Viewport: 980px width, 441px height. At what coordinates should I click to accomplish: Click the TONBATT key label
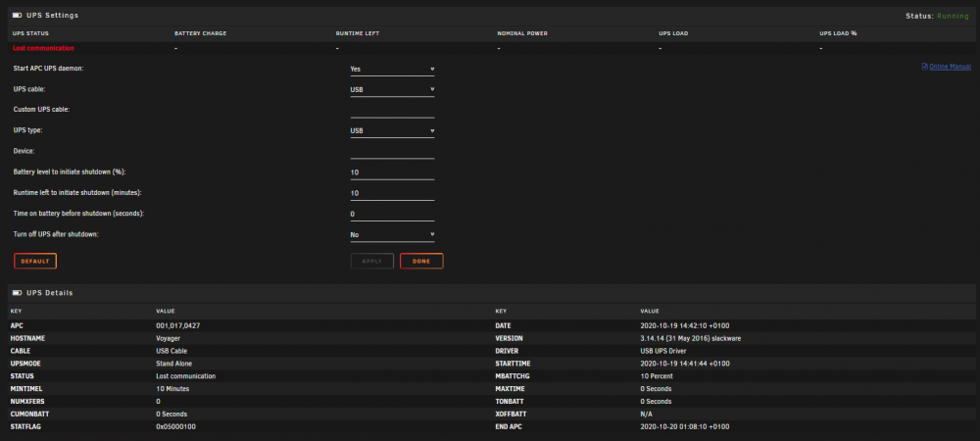pyautogui.click(x=509, y=401)
